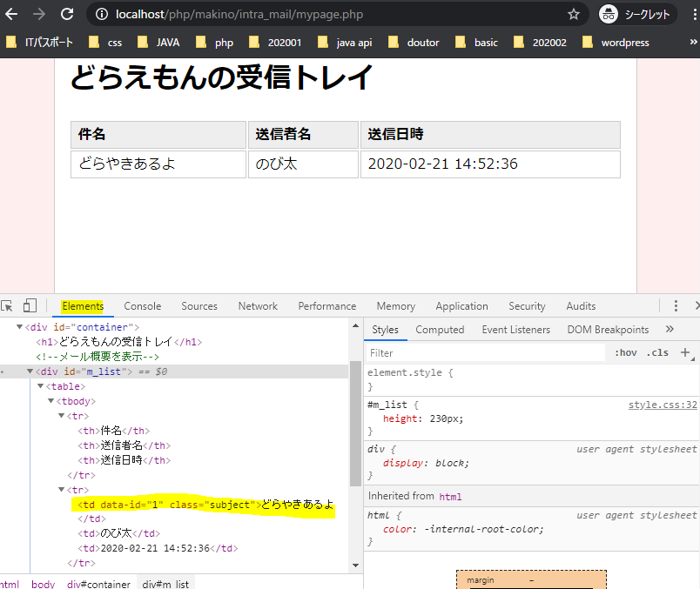700x589 pixels.
Task: Collapse the table DOM node
Action: pos(41,386)
